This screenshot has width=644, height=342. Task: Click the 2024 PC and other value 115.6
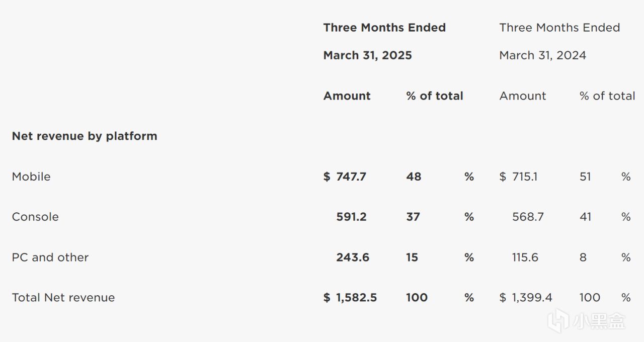click(x=525, y=257)
